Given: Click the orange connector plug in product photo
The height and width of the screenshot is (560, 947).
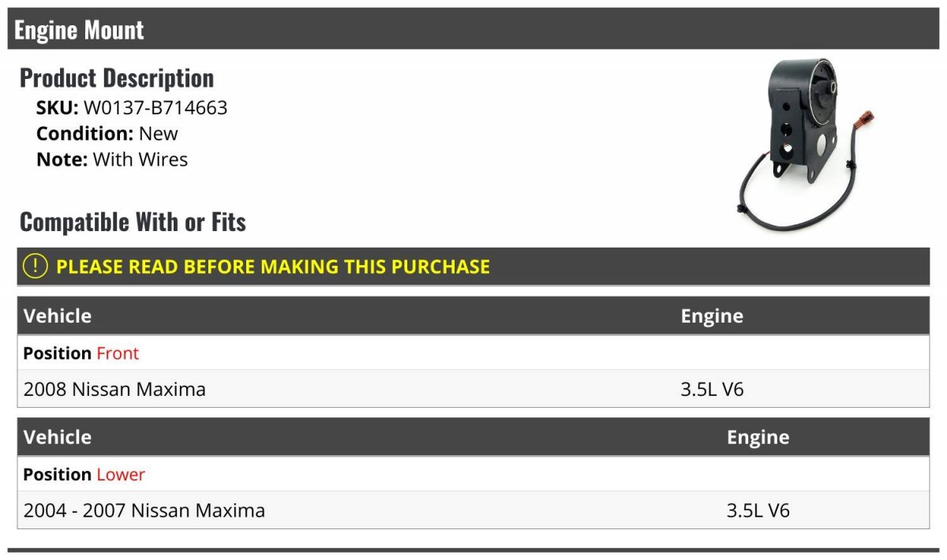Looking at the screenshot, I should (867, 121).
